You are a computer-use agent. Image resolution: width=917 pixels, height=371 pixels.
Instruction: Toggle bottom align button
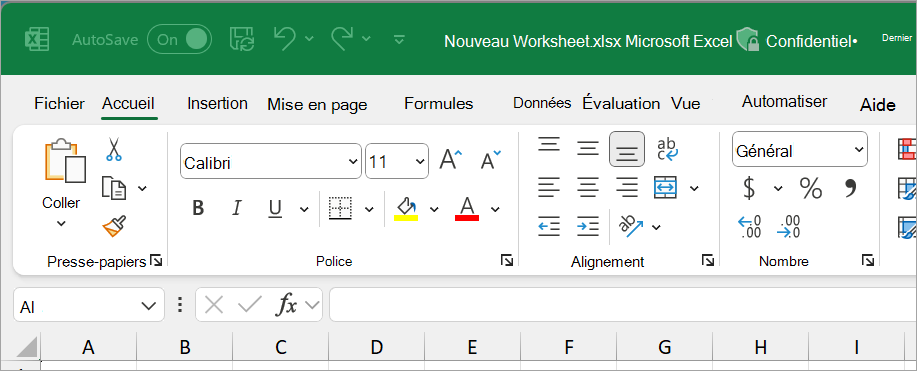pyautogui.click(x=627, y=149)
